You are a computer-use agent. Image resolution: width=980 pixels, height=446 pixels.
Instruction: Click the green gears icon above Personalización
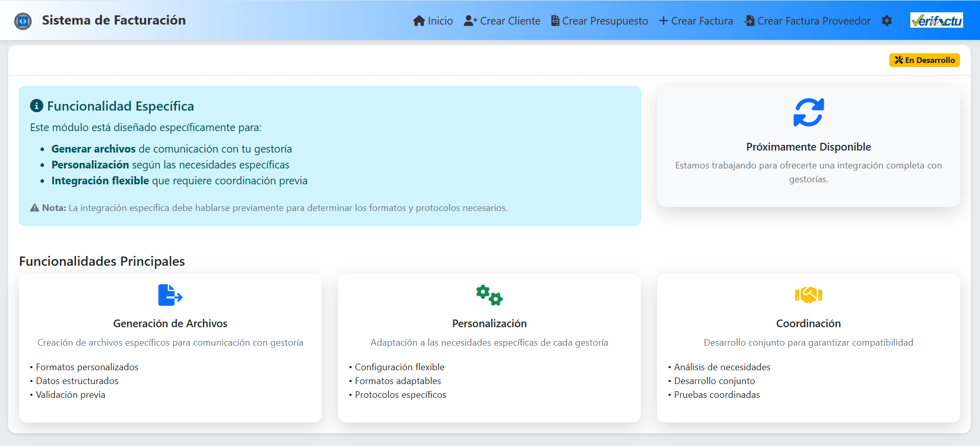point(489,295)
